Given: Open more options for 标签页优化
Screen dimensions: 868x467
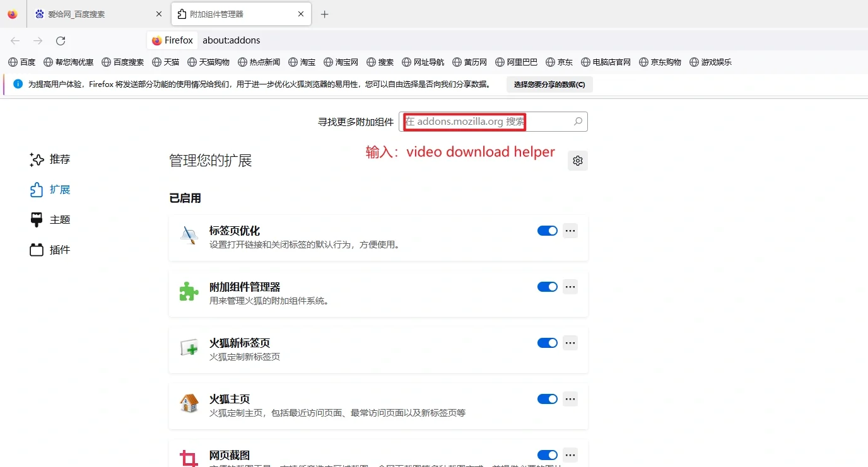Looking at the screenshot, I should [570, 231].
